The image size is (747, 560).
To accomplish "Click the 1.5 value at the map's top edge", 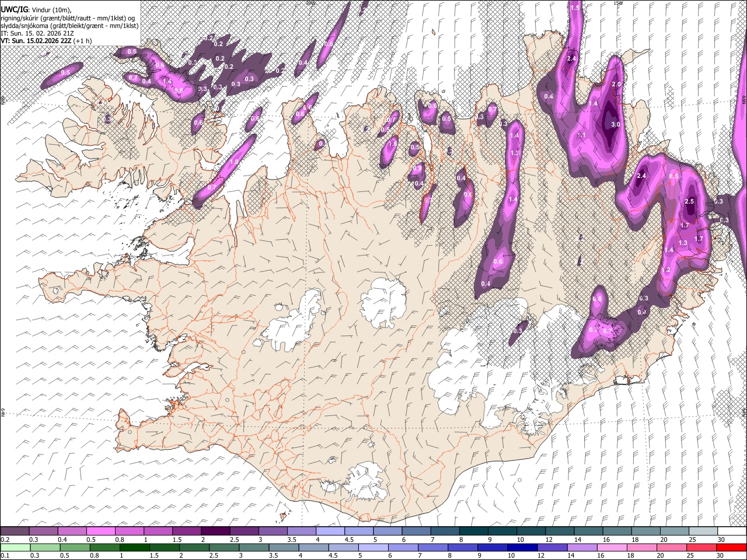I will (x=575, y=8).
